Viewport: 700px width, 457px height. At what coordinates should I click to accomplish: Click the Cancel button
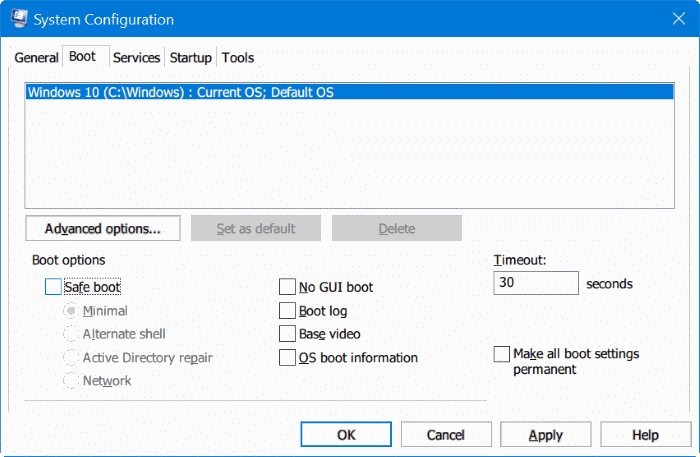coord(446,434)
